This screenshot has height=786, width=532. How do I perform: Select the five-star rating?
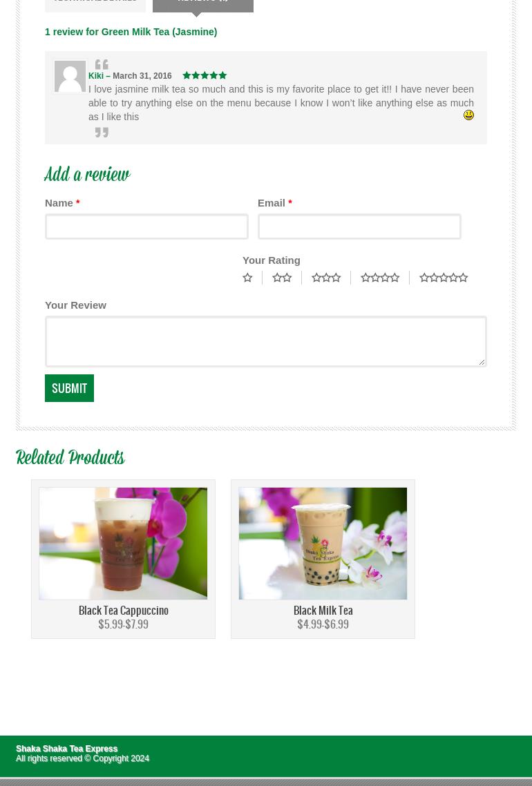444,278
